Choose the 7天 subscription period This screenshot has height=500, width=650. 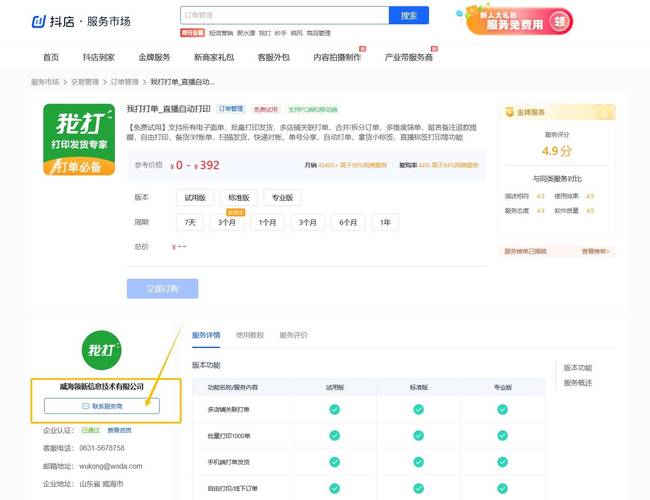[x=190, y=222]
